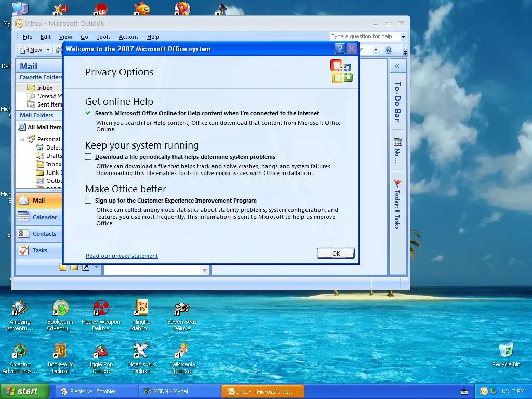Switch to MSDN - Mypal taskbar button
Screen dimensions: 532x399
click(179, 391)
